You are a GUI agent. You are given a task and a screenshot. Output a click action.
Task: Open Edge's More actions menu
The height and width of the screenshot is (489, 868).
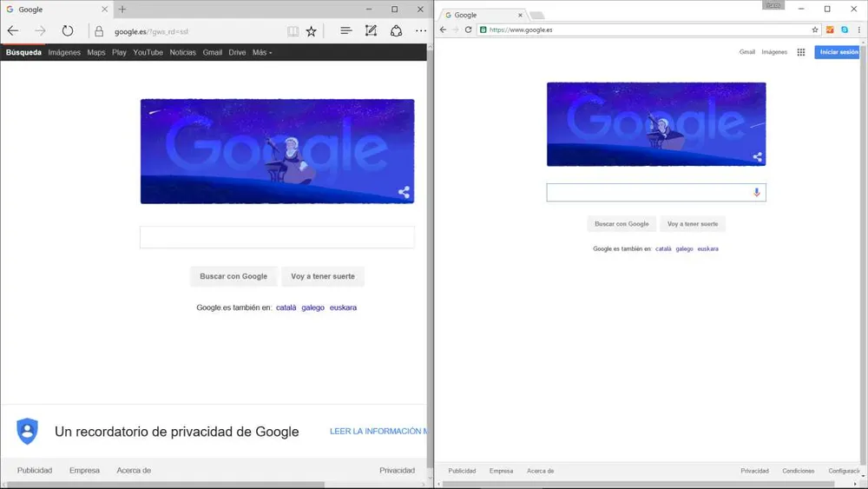pyautogui.click(x=421, y=31)
